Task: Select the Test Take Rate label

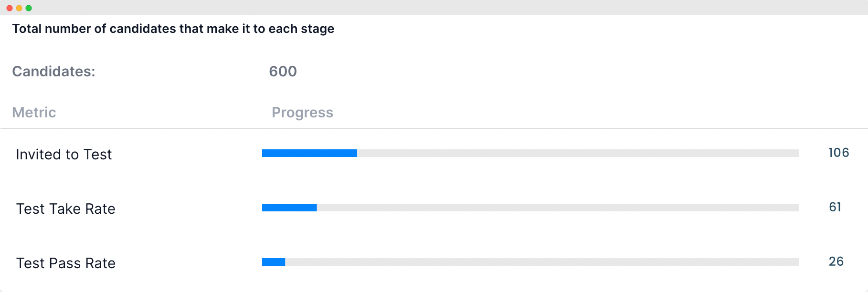Action: tap(66, 209)
